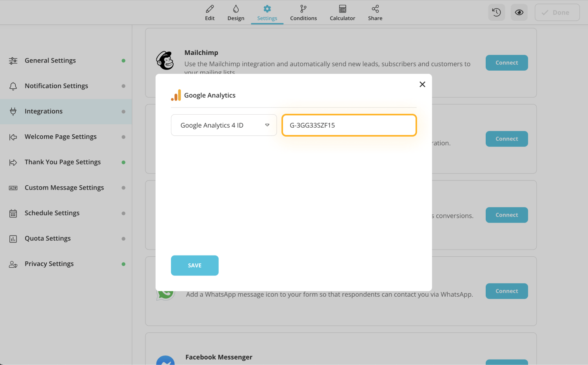Screen dimensions: 588x365
Task: Click the Schedule Settings calendar icon
Action: pos(13,213)
